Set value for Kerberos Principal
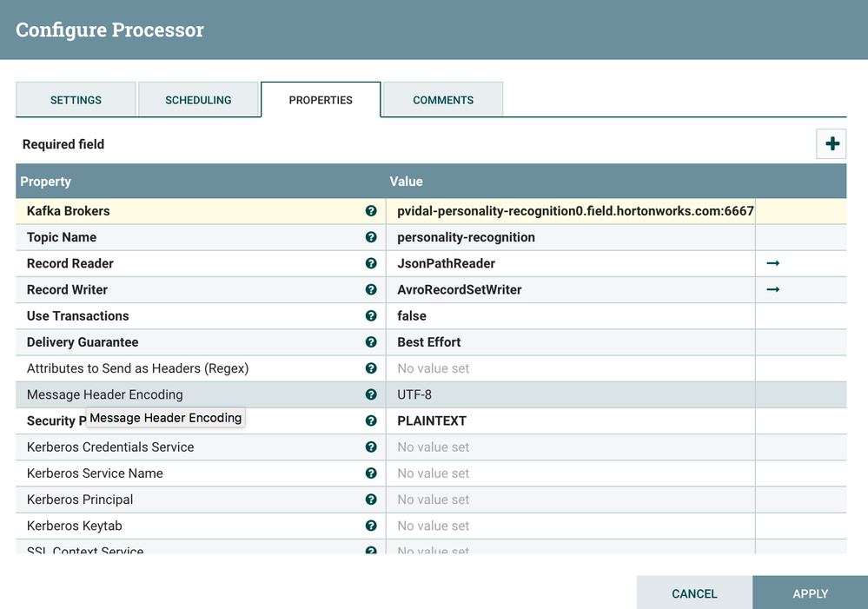 (571, 500)
